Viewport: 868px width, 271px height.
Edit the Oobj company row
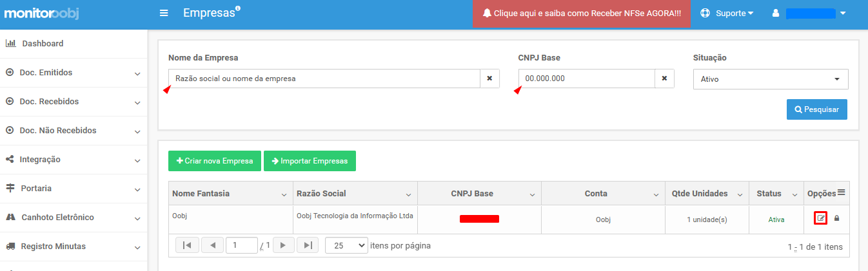(820, 218)
